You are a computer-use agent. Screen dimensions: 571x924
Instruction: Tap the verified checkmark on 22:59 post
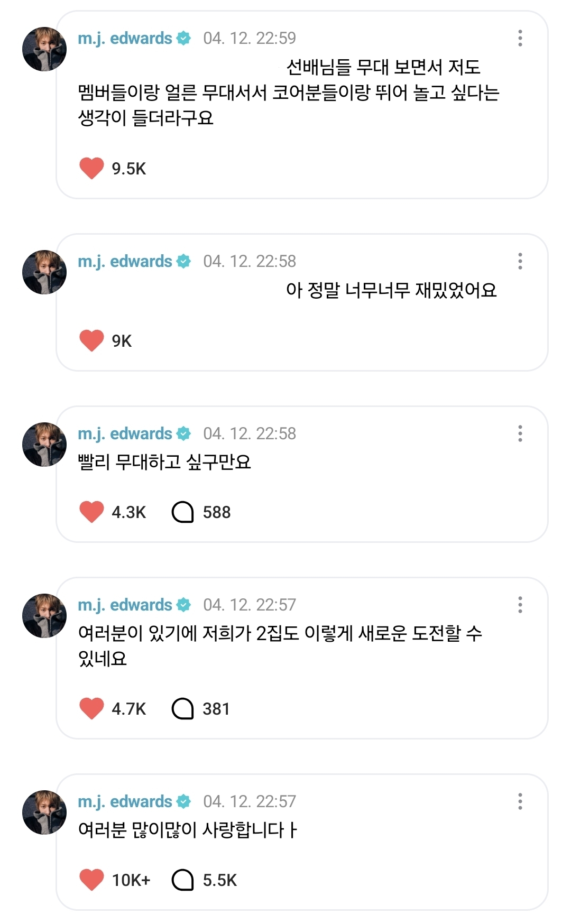pyautogui.click(x=184, y=38)
